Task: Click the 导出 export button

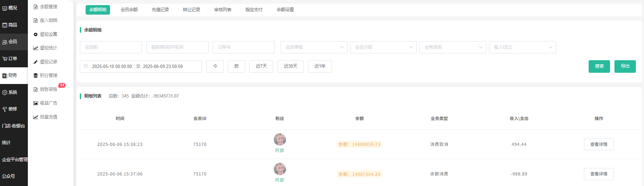Action: (x=625, y=66)
